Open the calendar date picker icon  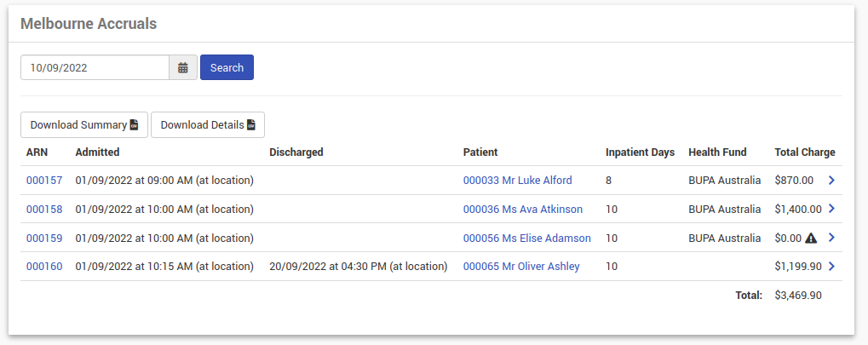pyautogui.click(x=183, y=67)
